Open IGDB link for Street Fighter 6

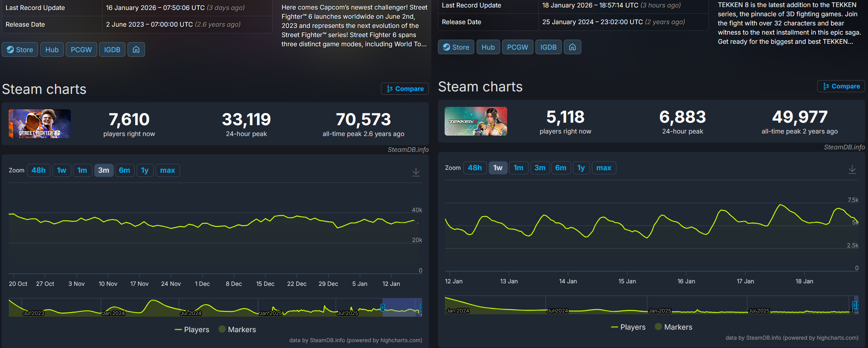112,50
